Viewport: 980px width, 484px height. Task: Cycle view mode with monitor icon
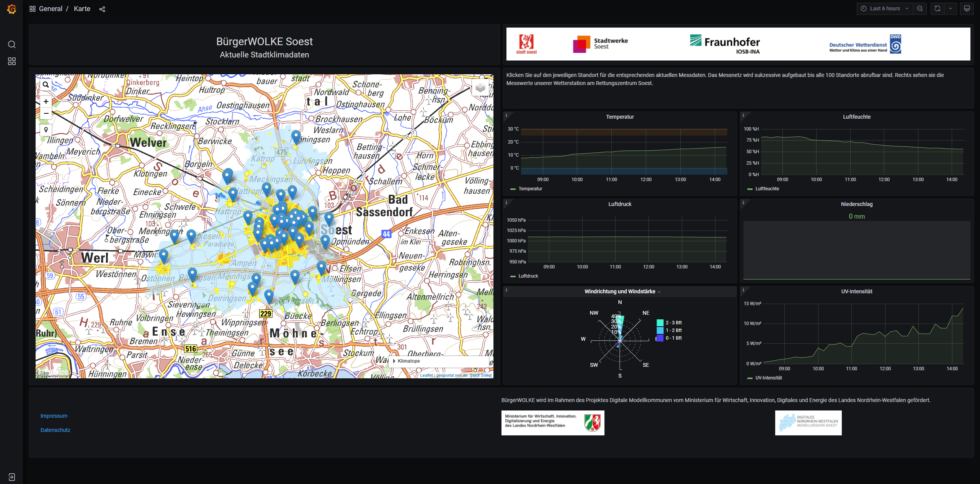coord(967,8)
